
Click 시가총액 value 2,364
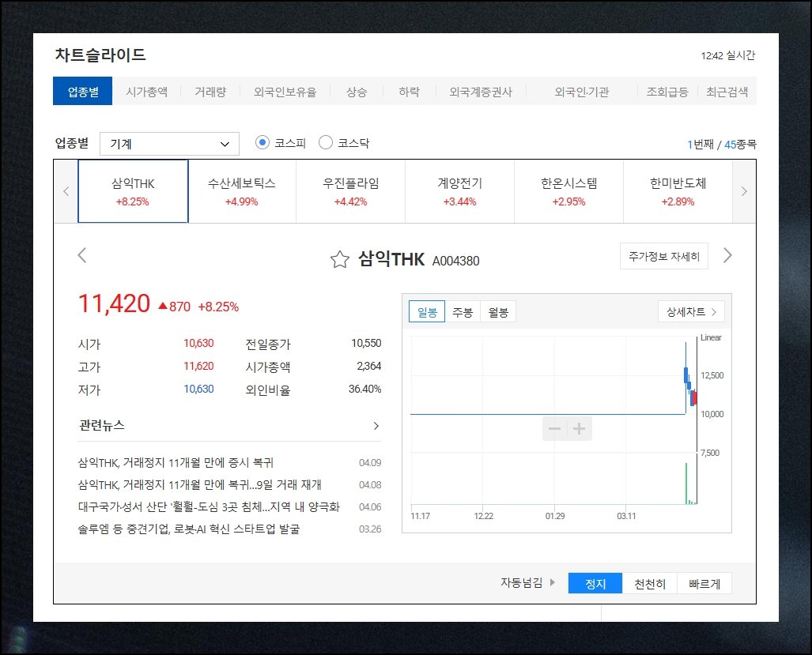pos(368,366)
